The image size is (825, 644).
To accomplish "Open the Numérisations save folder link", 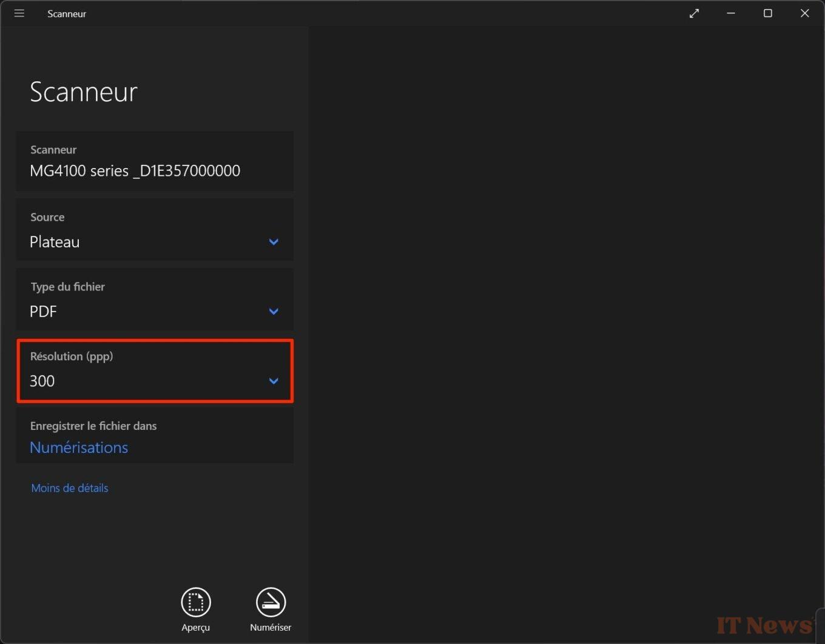I will click(79, 448).
